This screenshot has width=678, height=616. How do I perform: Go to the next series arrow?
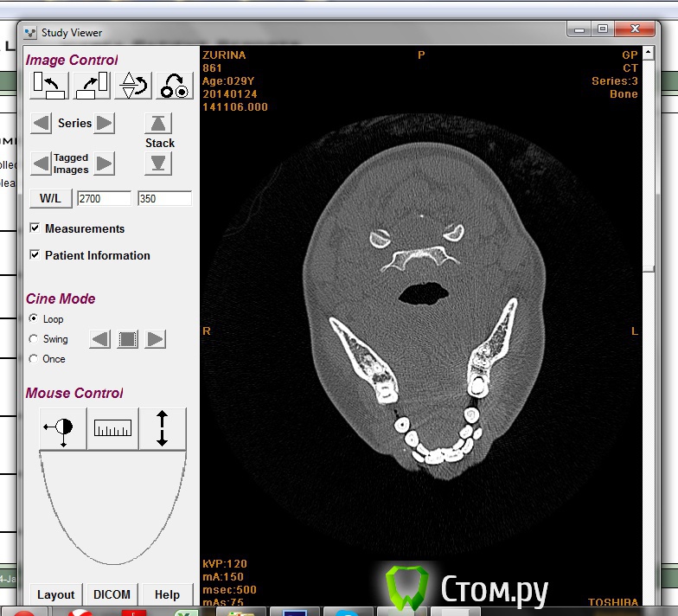tap(105, 123)
